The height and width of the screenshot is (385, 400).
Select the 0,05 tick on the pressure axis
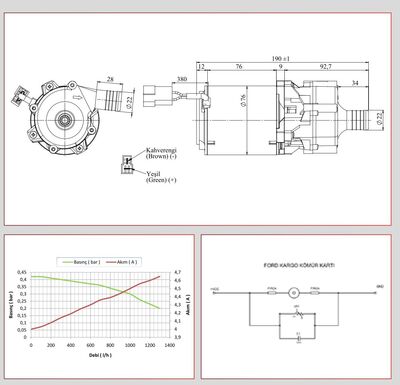click(23, 330)
